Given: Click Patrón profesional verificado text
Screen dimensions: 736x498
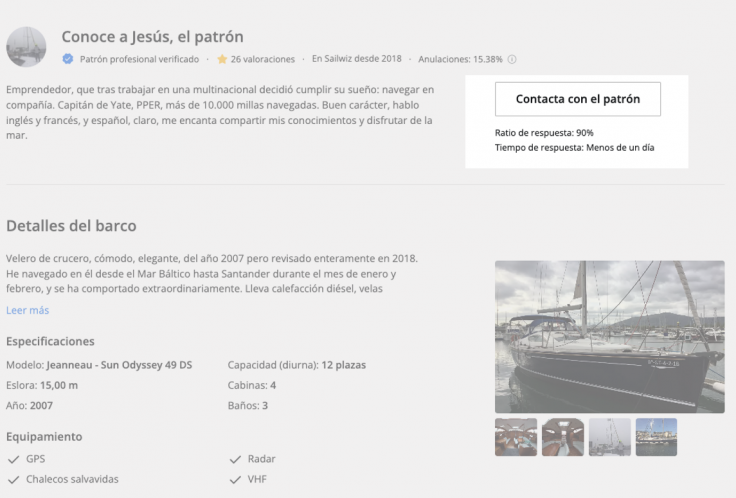Looking at the screenshot, I should pos(139,59).
